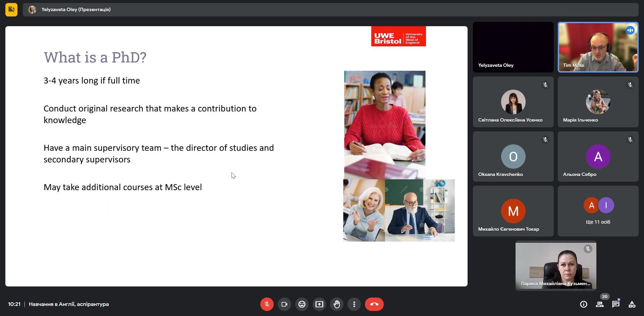Click muted mic icon on Марія Ільченко tile
The image size is (644, 316).
[x=630, y=85]
